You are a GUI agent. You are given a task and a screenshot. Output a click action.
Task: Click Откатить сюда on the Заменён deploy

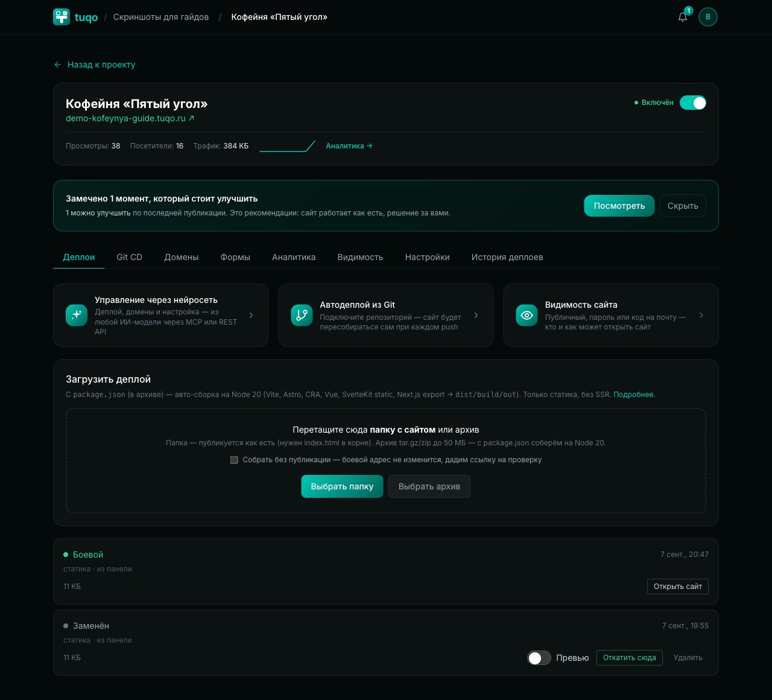pyautogui.click(x=630, y=658)
